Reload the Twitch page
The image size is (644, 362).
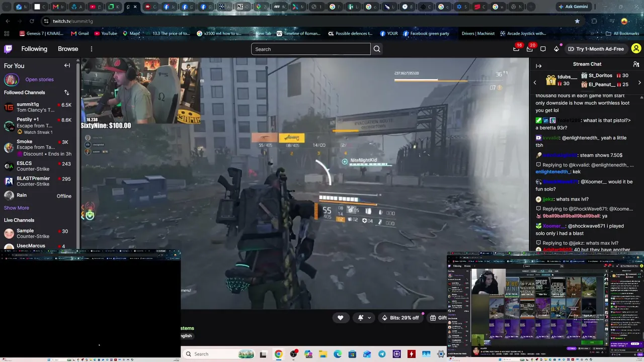tap(32, 21)
